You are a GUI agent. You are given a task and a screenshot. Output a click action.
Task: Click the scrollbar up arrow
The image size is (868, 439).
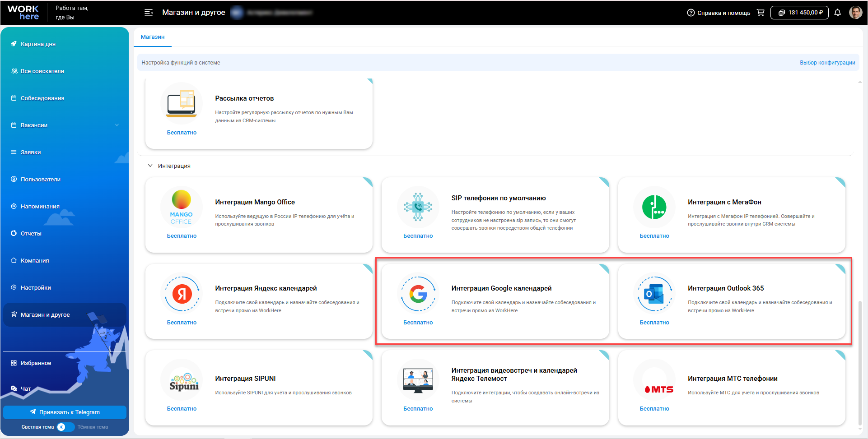(860, 82)
